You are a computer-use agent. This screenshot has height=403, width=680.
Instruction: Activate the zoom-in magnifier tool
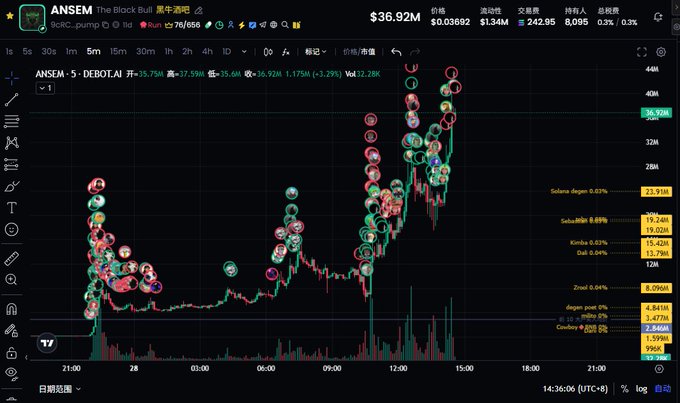click(12, 279)
